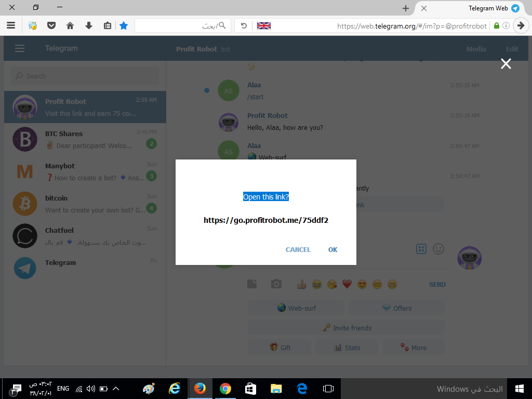Click the UK flag icon in address bar
The width and height of the screenshot is (532, 399).
263,25
